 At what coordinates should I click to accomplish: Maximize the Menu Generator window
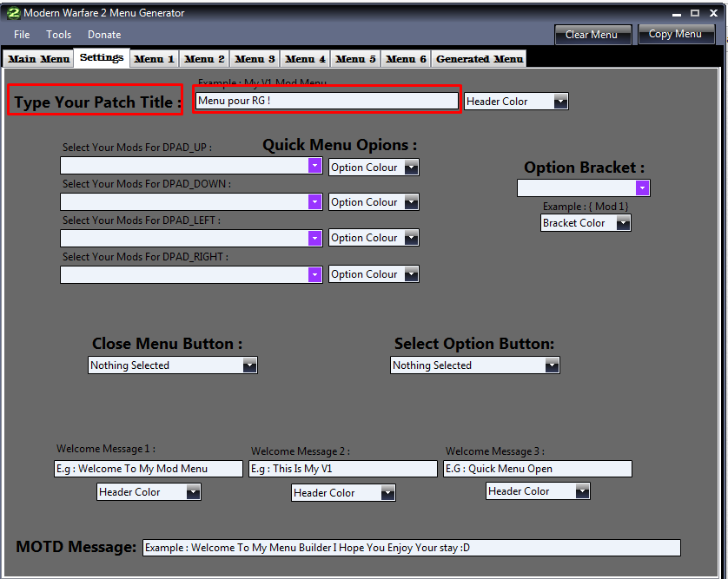point(695,13)
